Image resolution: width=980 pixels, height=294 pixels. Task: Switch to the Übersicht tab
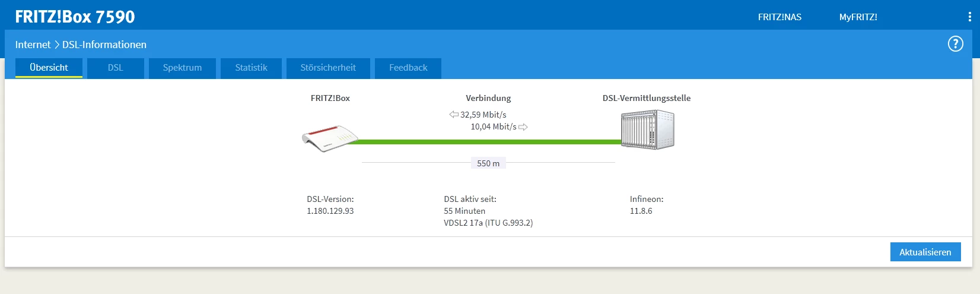pyautogui.click(x=49, y=68)
